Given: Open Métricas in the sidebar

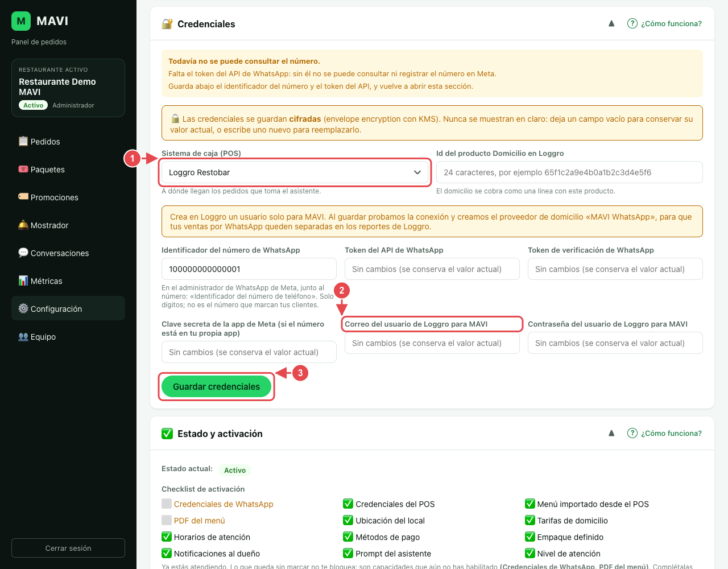Looking at the screenshot, I should click(x=68, y=281).
